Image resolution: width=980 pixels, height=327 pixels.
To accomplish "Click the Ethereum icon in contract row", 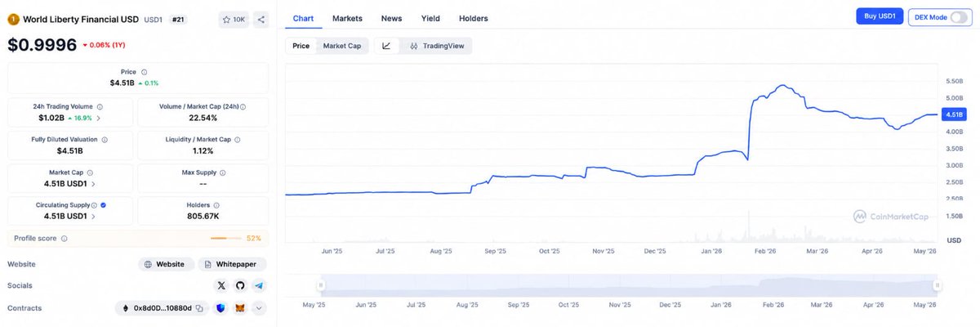I will coord(125,308).
